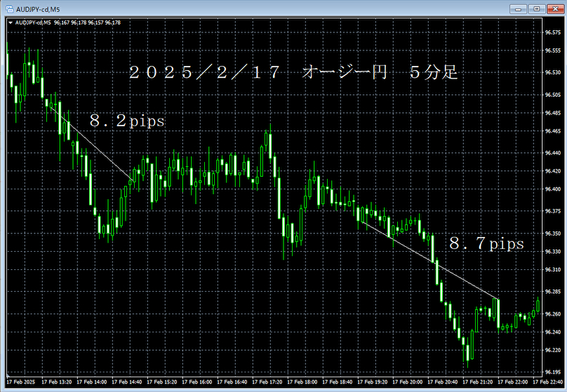
Task: Click the 96.220 price scale label
Action: pyautogui.click(x=553, y=350)
